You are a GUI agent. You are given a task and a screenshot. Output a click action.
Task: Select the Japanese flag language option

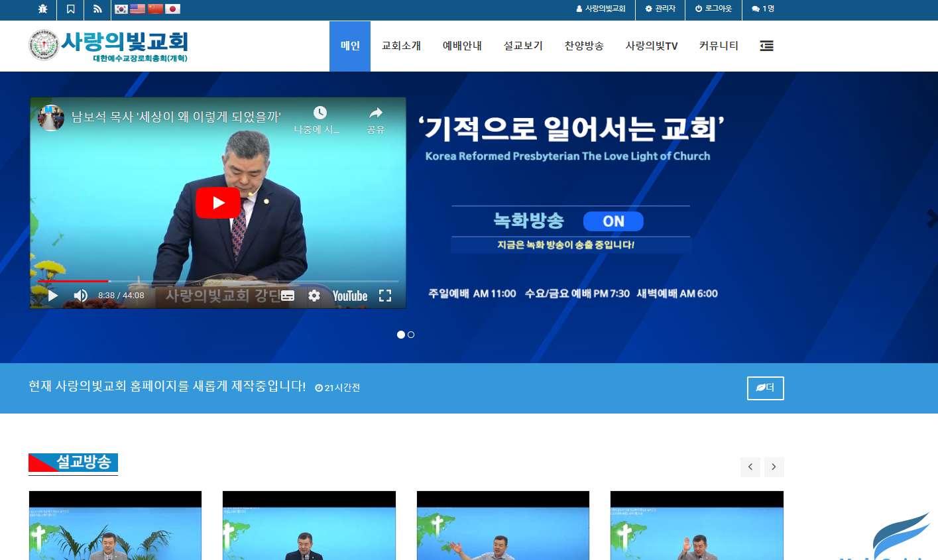[172, 9]
